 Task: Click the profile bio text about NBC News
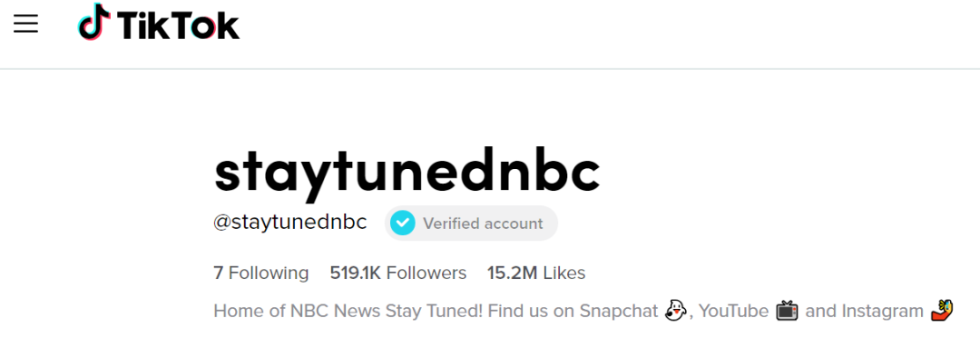[583, 311]
